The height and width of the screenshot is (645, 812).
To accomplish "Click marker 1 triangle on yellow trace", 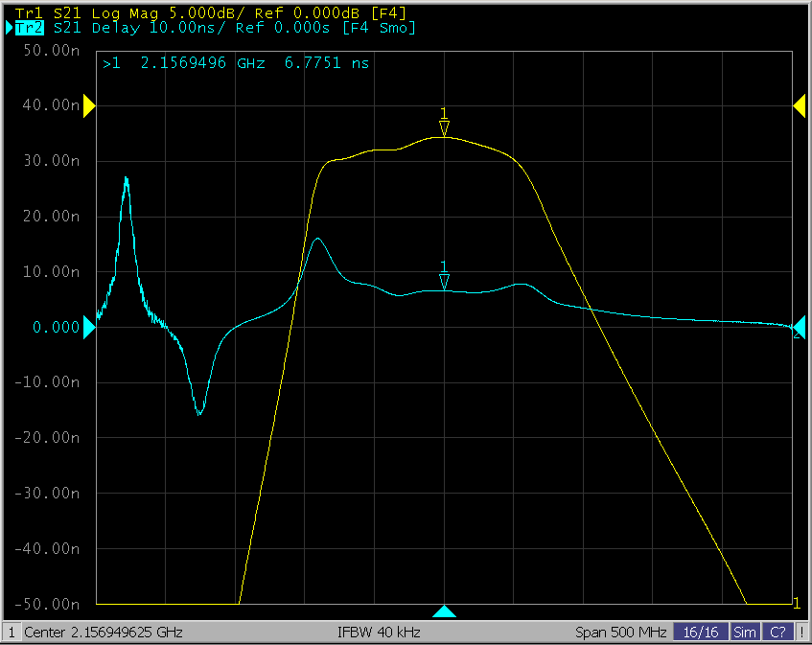I will [444, 128].
